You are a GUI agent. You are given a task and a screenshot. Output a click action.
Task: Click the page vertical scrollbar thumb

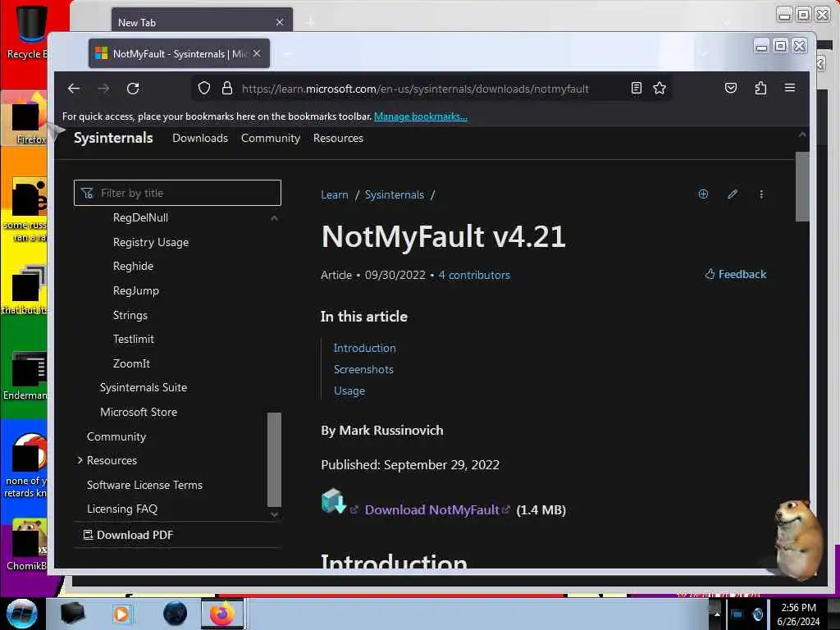click(802, 186)
